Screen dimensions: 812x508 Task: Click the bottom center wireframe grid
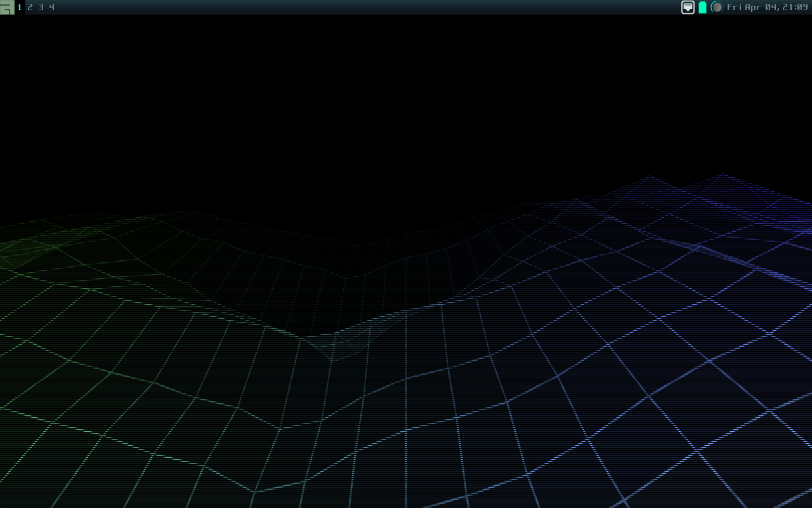point(406,457)
